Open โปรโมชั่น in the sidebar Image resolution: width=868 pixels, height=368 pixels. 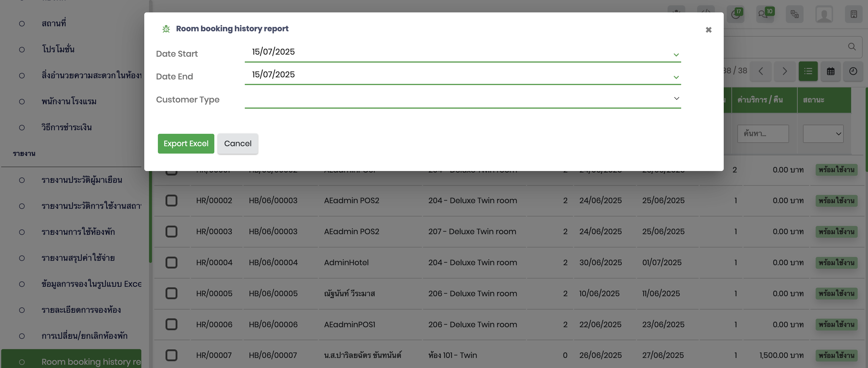tap(58, 50)
